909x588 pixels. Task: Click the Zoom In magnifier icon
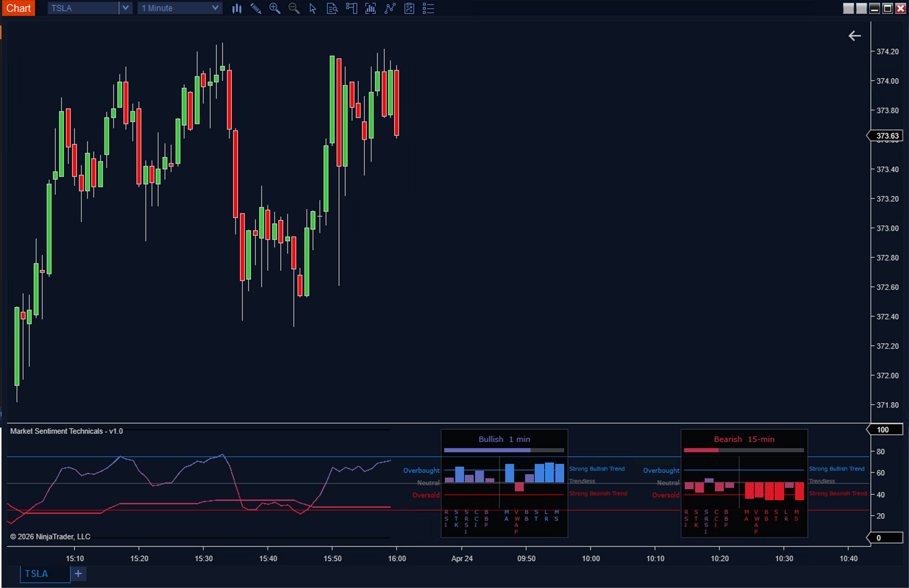pyautogui.click(x=275, y=8)
